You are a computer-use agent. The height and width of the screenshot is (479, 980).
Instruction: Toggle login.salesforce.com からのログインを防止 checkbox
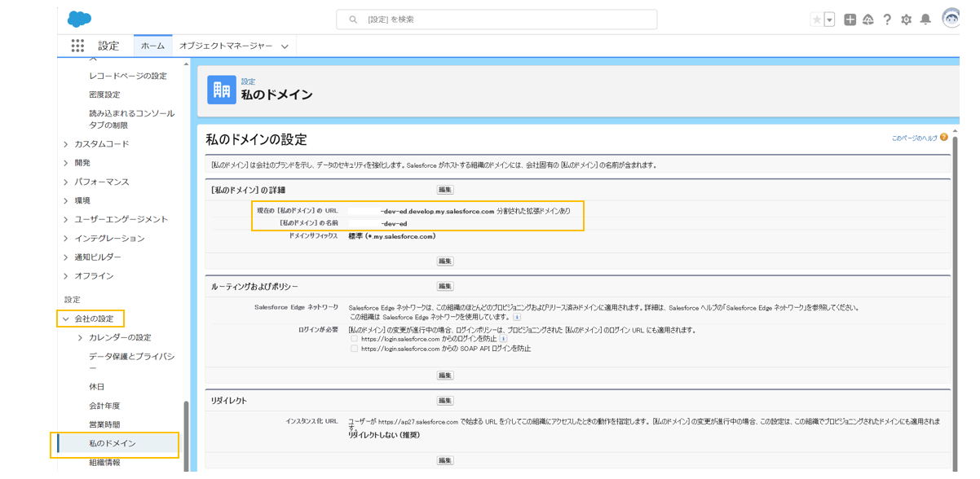point(354,339)
